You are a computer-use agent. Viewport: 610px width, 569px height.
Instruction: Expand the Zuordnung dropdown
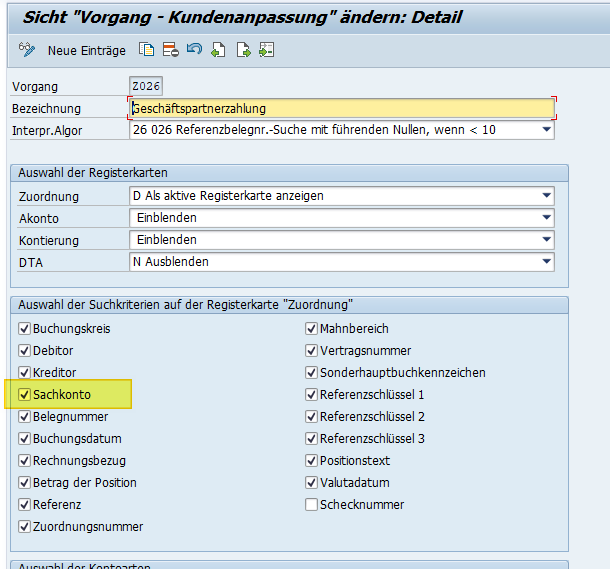tap(546, 196)
